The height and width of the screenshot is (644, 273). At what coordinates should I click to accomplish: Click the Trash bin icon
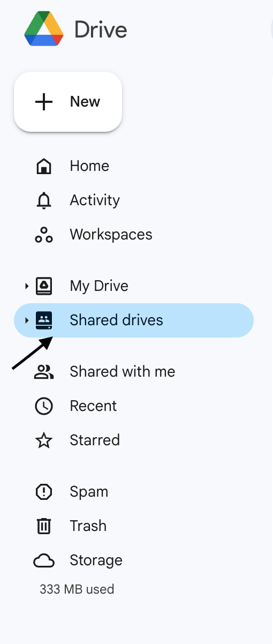pyautogui.click(x=44, y=526)
